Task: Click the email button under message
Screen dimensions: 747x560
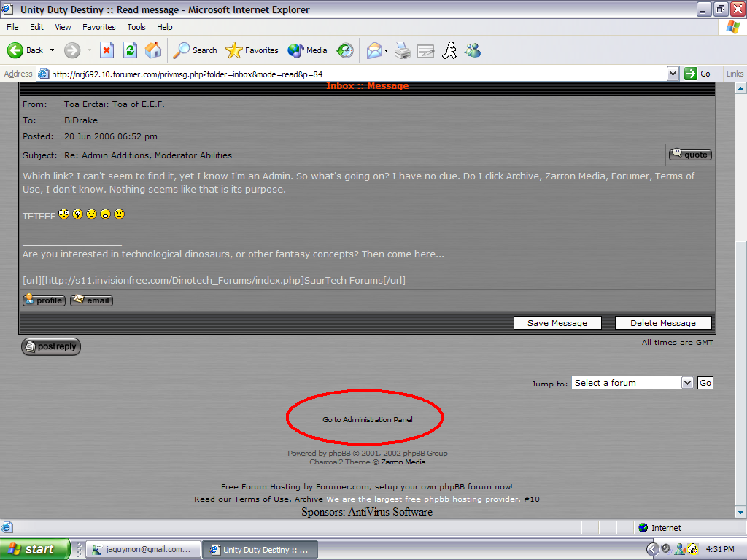Action: [91, 300]
